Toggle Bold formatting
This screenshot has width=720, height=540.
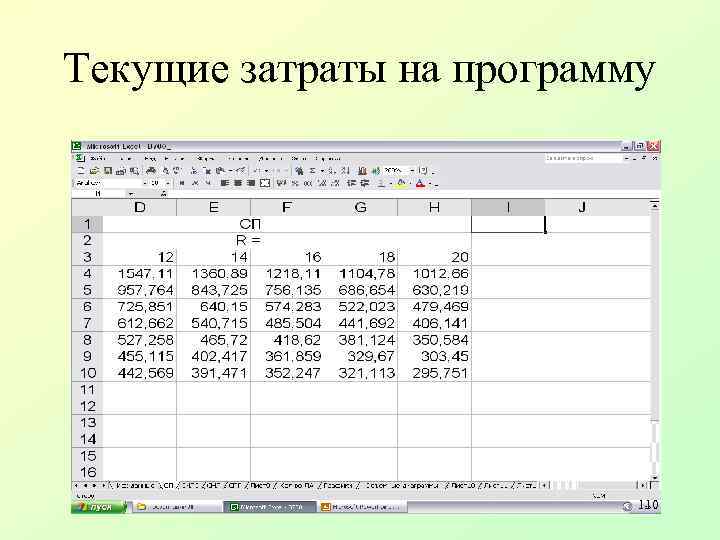click(182, 183)
